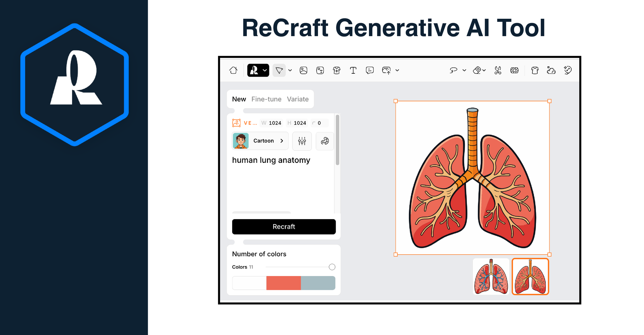Adjust the Colors slider handle
644x335 pixels.
click(x=332, y=267)
